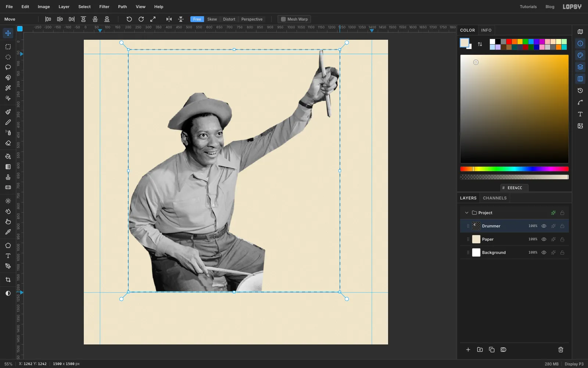Select the Dodge brightness tool
The width and height of the screenshot is (588, 368).
(x=8, y=201)
